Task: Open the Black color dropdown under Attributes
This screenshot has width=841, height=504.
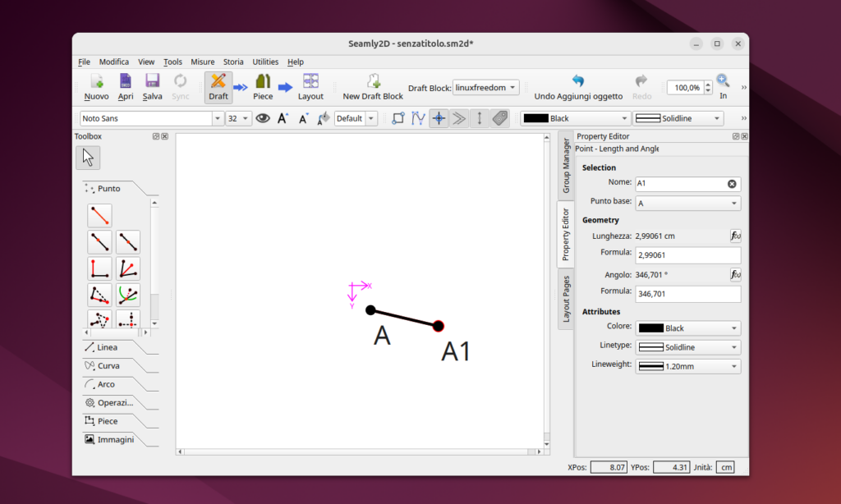Action: click(688, 328)
